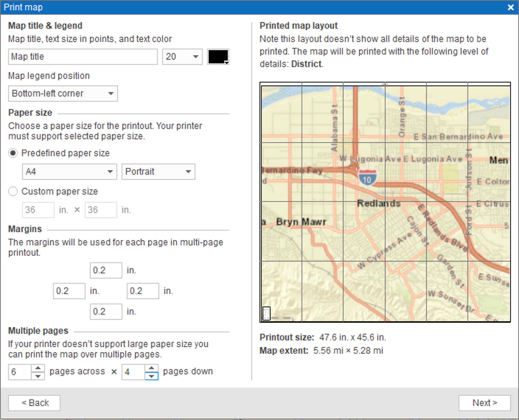Image resolution: width=519 pixels, height=420 pixels.
Task: Go to the Next step
Action: click(485, 403)
